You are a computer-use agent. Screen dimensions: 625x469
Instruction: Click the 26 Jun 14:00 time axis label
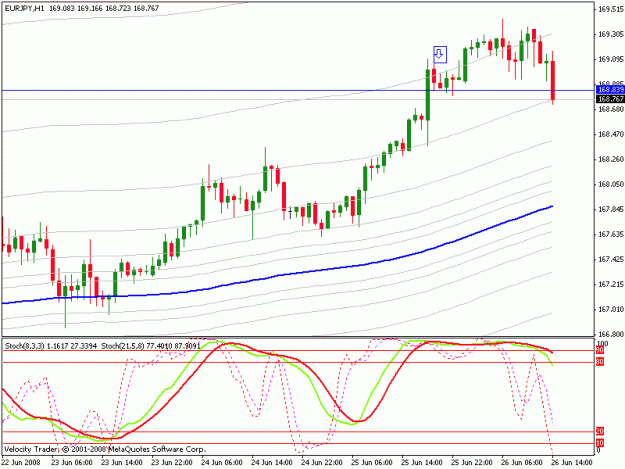(572, 462)
